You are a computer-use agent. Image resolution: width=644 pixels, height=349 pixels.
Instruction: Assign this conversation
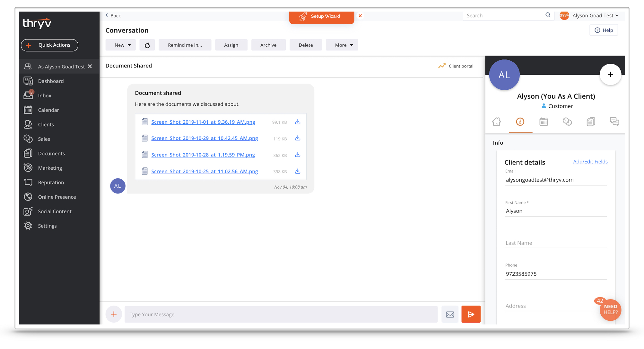(x=231, y=45)
